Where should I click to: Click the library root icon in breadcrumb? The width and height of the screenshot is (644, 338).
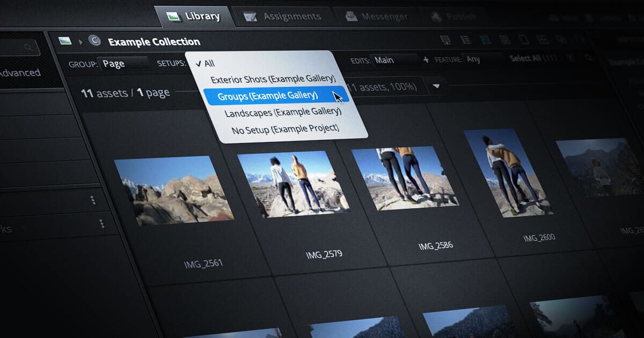click(x=65, y=41)
